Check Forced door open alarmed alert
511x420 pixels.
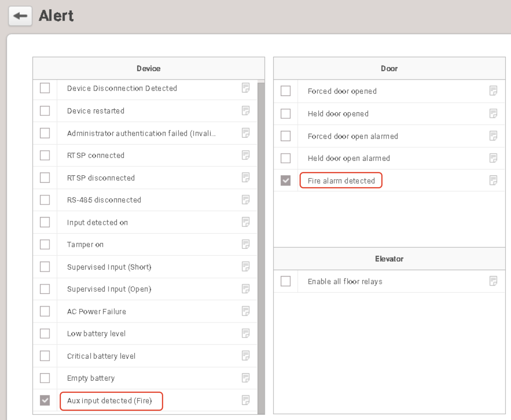pyautogui.click(x=286, y=136)
